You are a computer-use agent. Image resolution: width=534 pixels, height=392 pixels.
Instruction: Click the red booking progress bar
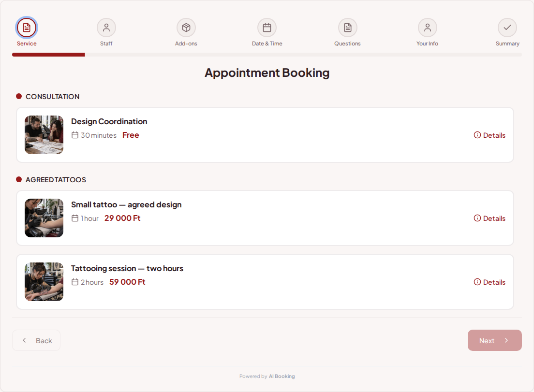pos(48,55)
